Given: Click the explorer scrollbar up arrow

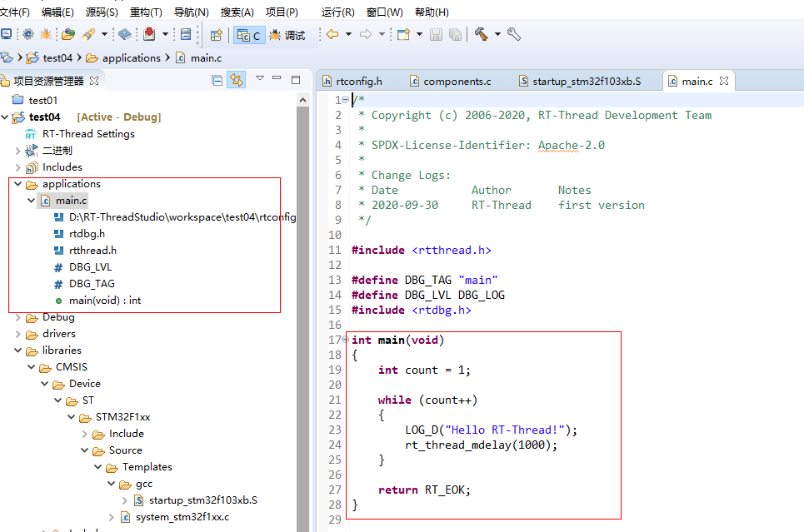Looking at the screenshot, I should pos(302,100).
